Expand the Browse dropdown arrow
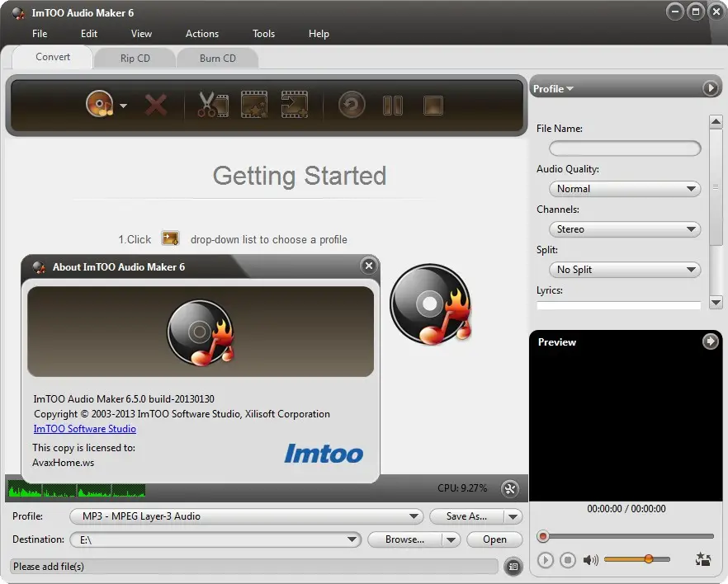Image resolution: width=728 pixels, height=584 pixels. point(451,539)
